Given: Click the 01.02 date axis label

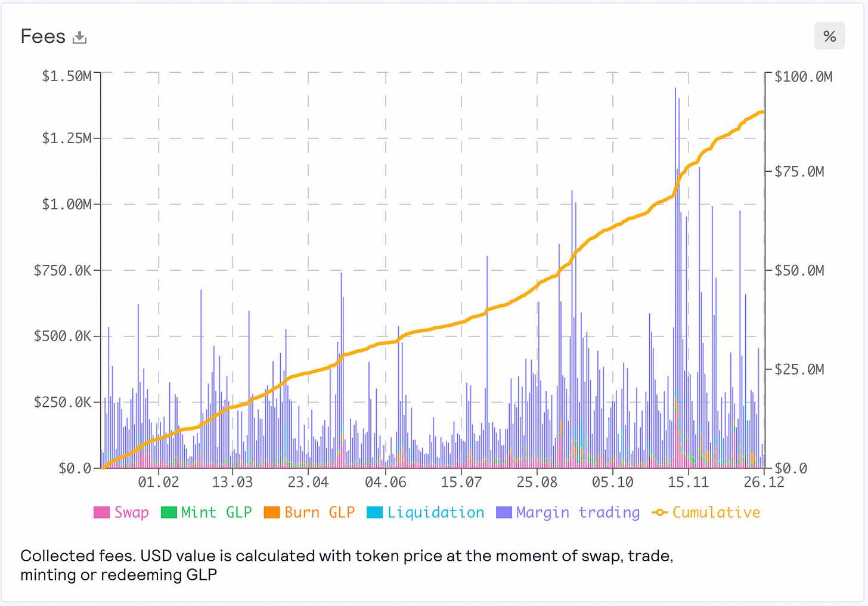Looking at the screenshot, I should (159, 482).
